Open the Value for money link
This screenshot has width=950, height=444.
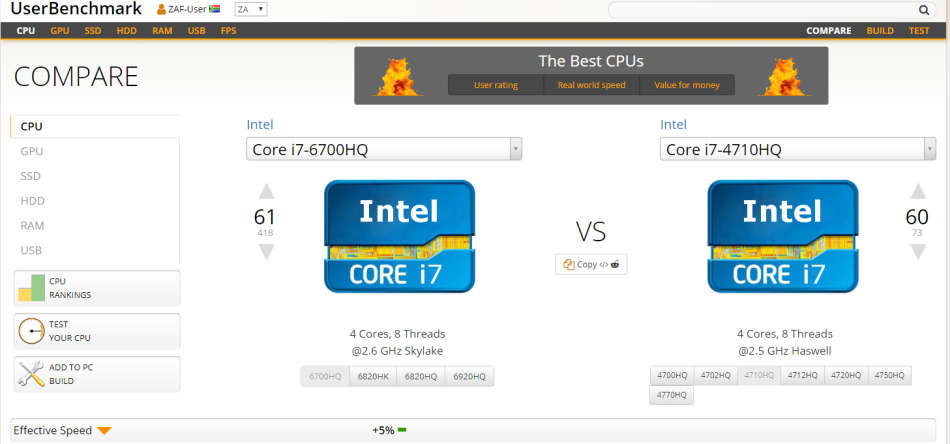point(686,85)
